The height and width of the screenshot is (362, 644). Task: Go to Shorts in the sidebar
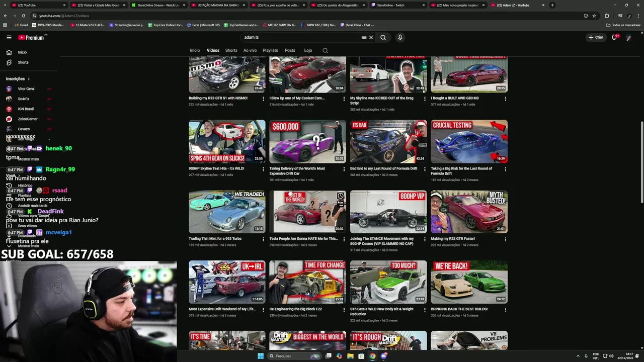click(29, 62)
